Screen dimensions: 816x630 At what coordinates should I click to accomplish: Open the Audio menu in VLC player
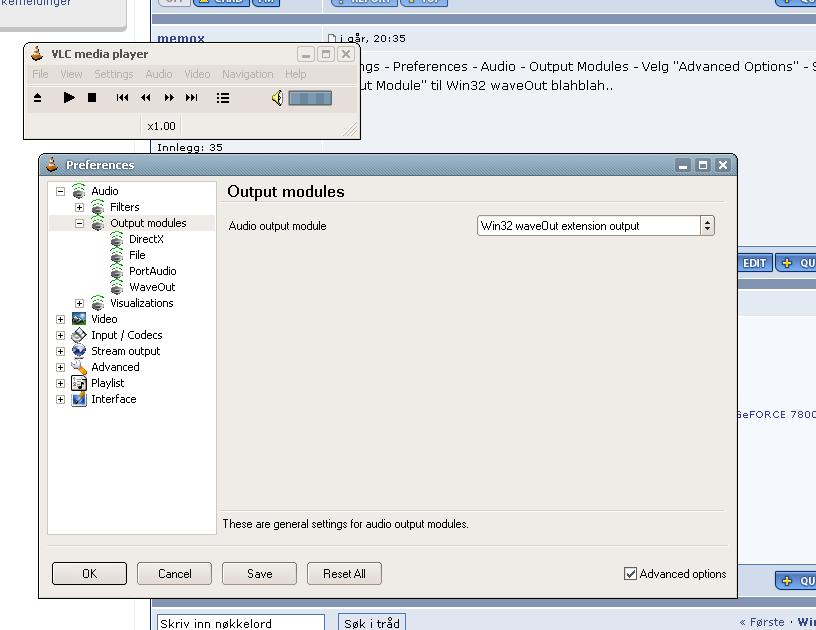(x=159, y=74)
